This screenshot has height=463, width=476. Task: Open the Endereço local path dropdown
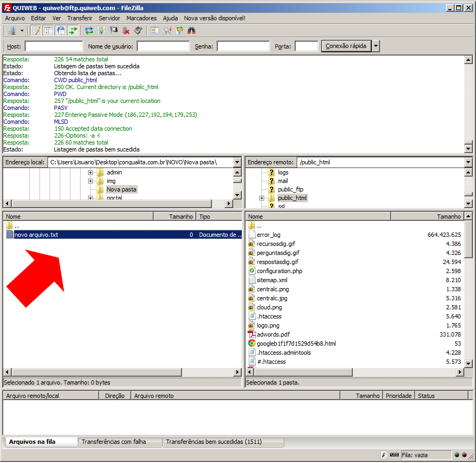click(x=237, y=162)
